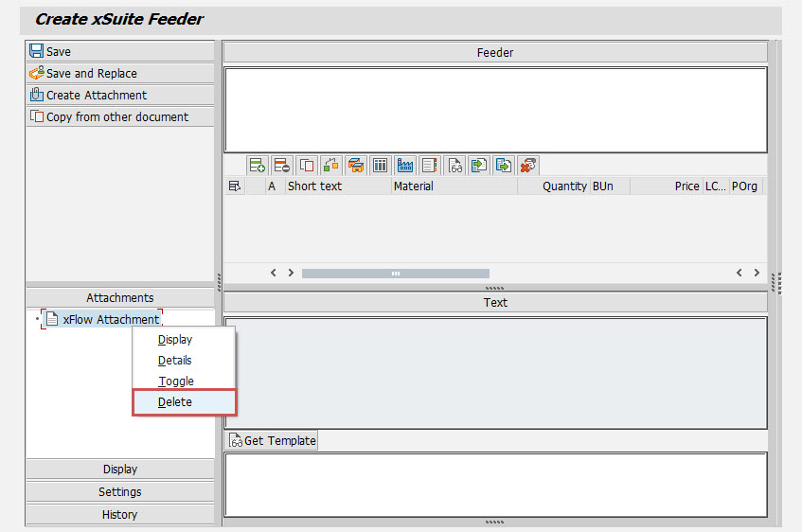Click the Attachments panel header
This screenshot has height=532, width=802.
tap(120, 298)
